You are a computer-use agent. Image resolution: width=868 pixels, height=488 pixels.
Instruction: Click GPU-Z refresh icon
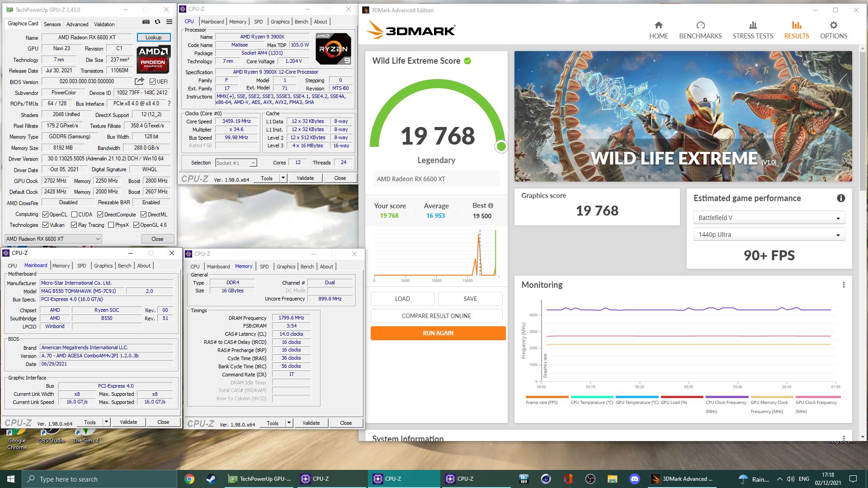coord(157,22)
